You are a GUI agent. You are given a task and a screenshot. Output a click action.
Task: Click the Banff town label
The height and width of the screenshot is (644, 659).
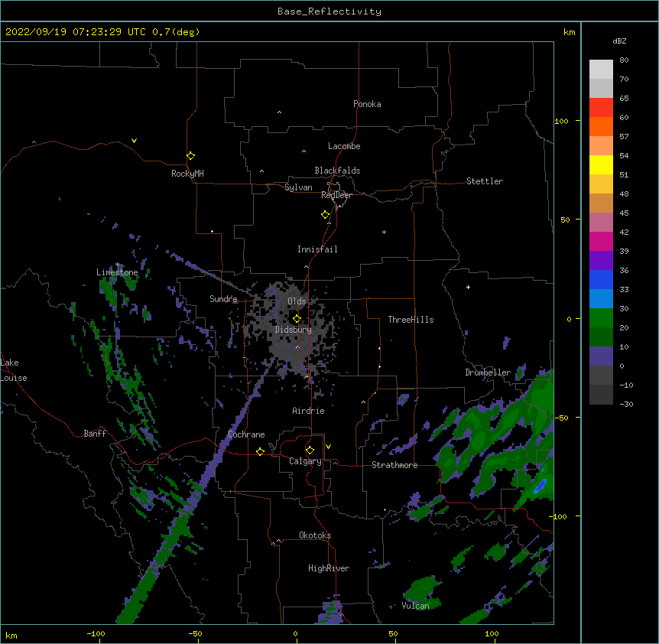95,434
